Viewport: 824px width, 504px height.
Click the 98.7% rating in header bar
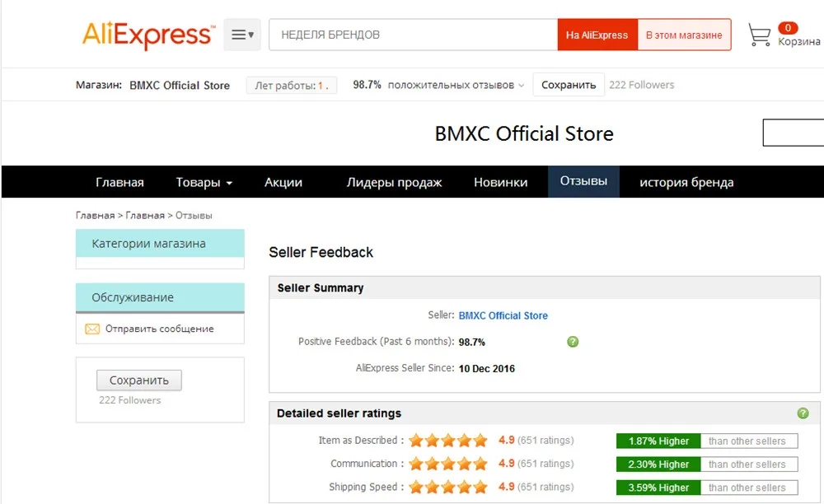click(367, 85)
